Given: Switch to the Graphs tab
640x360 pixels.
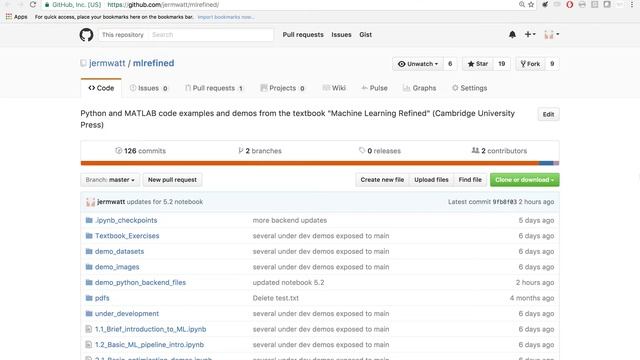Looking at the screenshot, I should pos(419,88).
